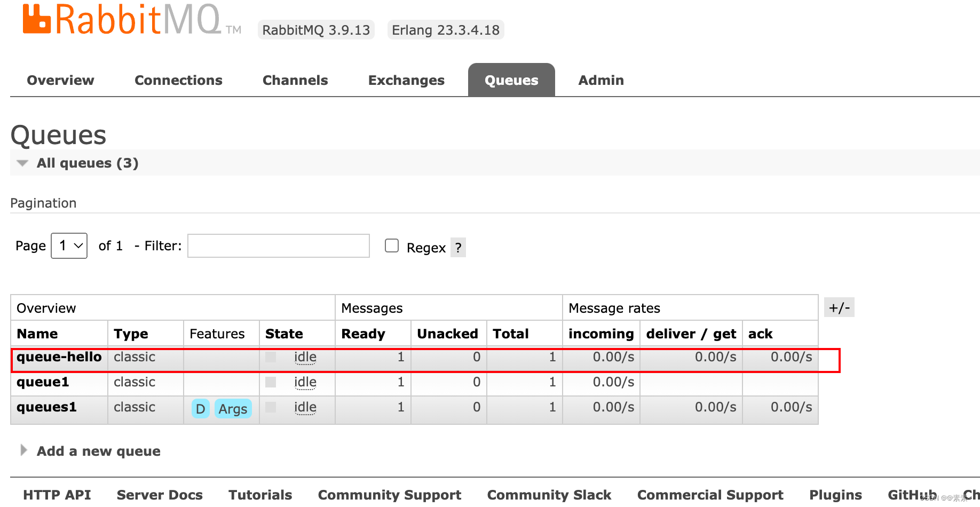This screenshot has width=980, height=507.
Task: Sort by ack rate column
Action: click(760, 334)
